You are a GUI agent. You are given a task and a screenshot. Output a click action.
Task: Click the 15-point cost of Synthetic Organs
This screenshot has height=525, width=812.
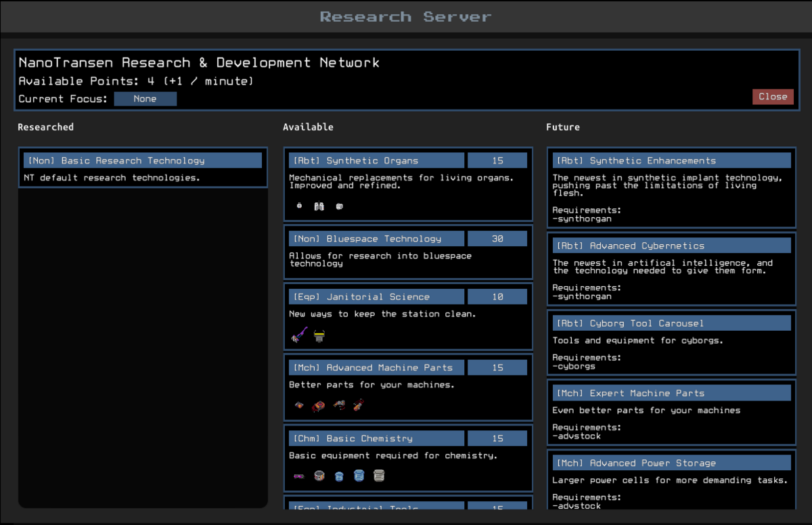click(497, 160)
